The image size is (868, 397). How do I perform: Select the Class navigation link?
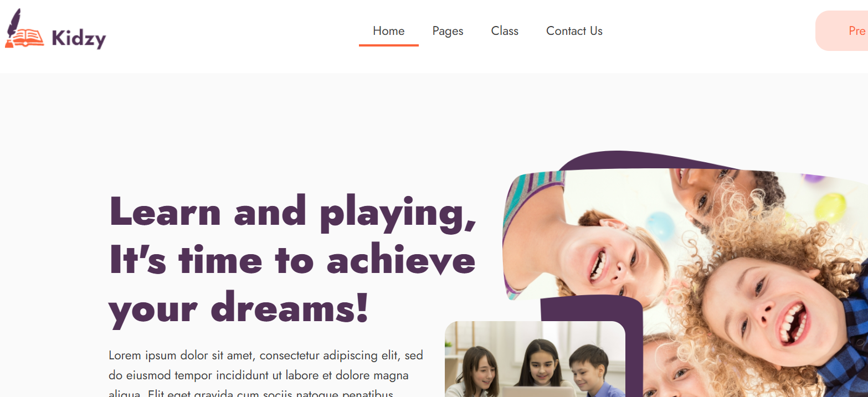tap(505, 31)
